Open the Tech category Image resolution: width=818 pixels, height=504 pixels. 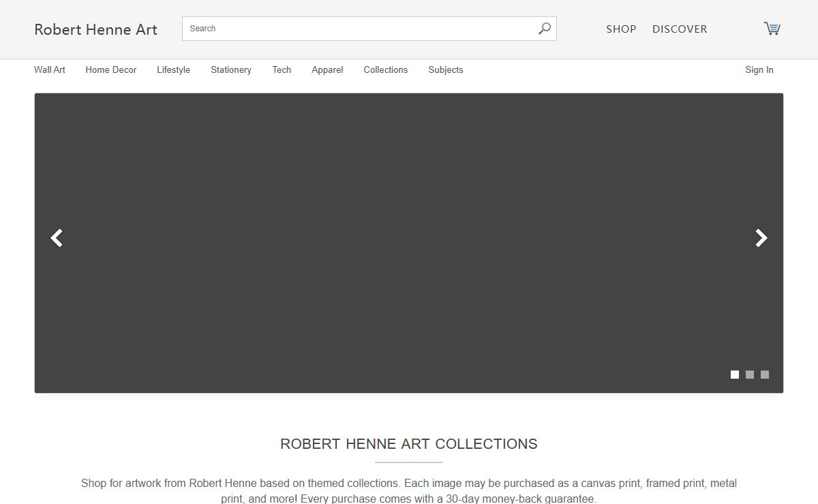tap(282, 69)
